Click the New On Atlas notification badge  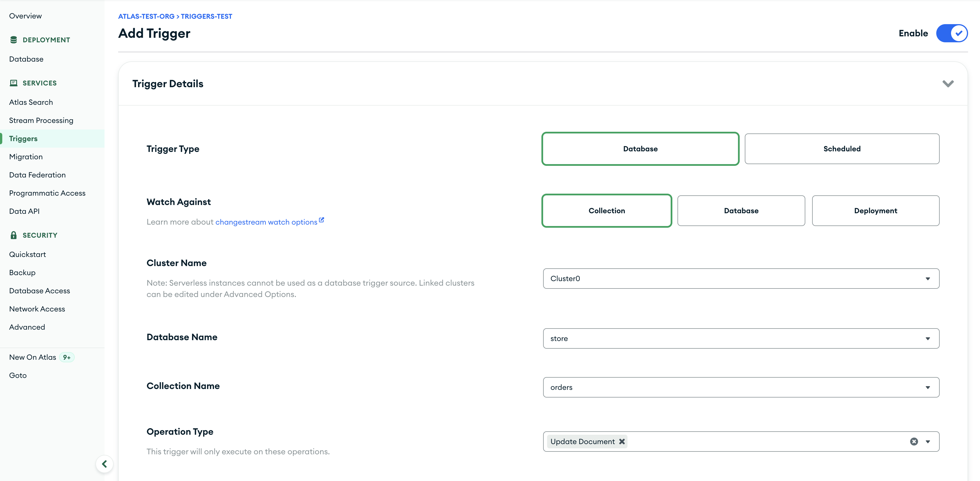point(67,357)
